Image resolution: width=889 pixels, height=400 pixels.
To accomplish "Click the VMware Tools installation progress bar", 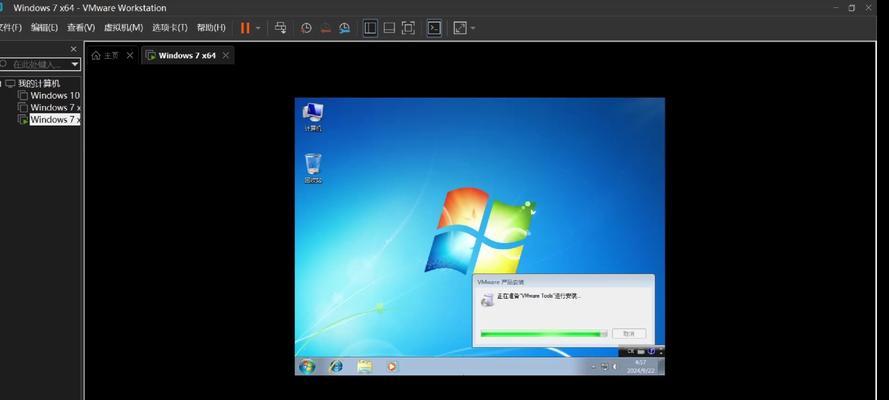I will (x=544, y=334).
